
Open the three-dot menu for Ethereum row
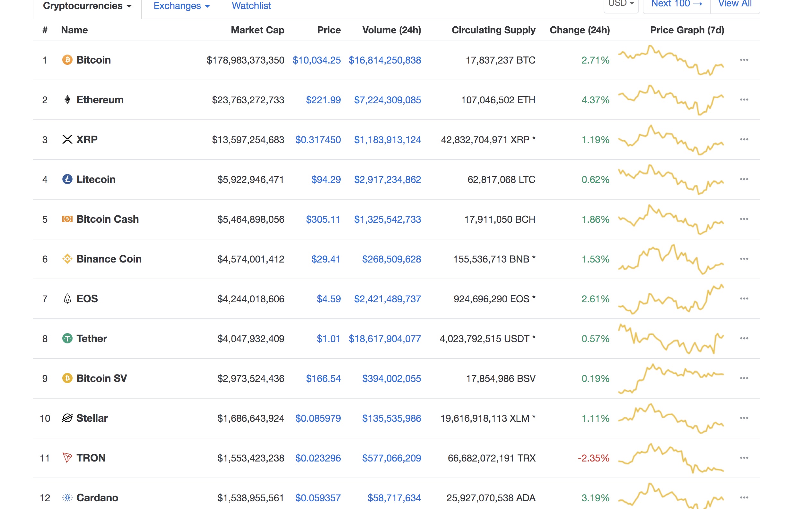744,99
